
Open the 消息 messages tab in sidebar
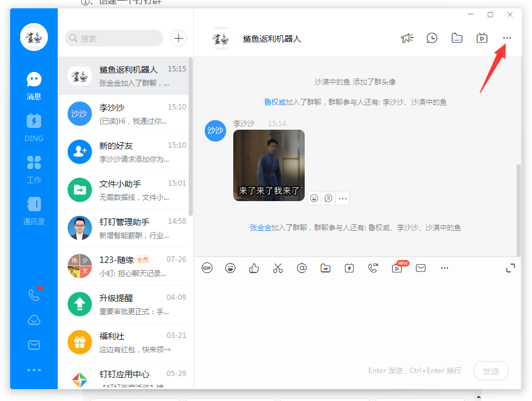pos(34,86)
